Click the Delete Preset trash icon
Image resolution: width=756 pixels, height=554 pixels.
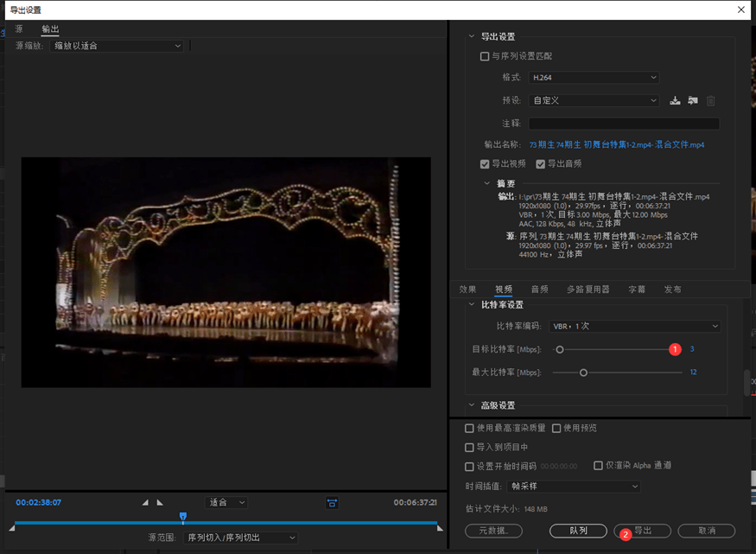(x=711, y=100)
